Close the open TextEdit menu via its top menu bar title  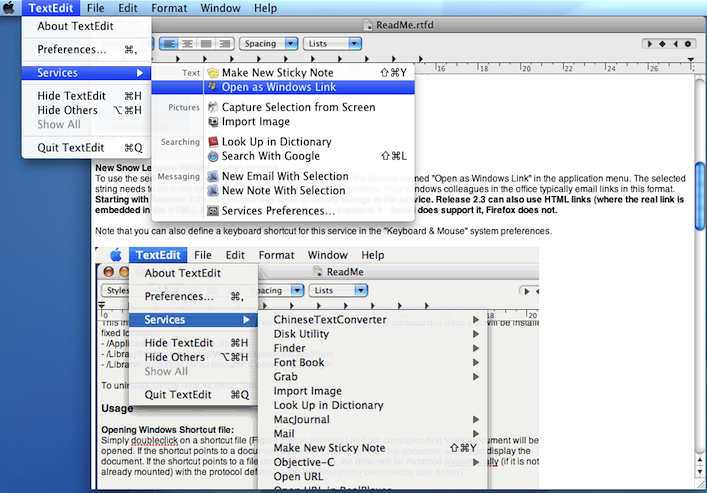(51, 8)
